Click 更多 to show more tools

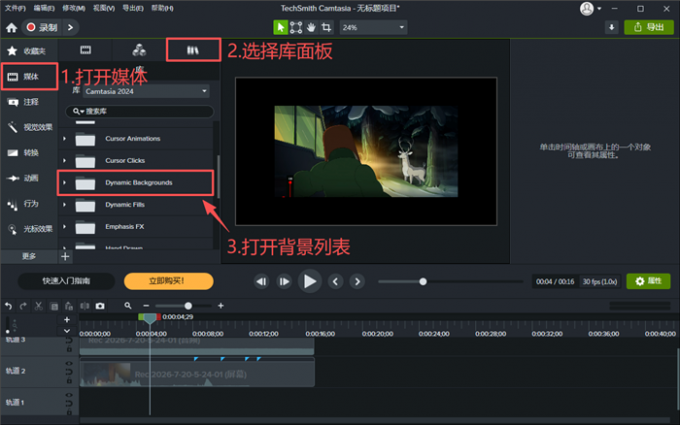pos(29,256)
